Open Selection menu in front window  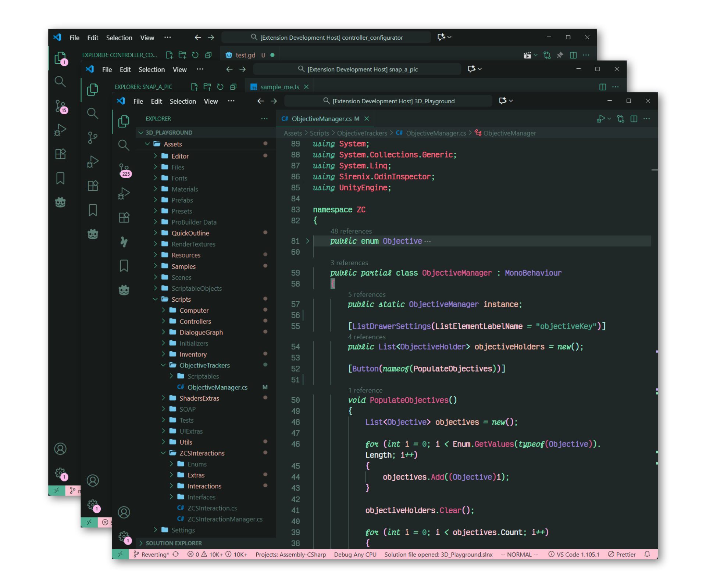click(x=182, y=101)
